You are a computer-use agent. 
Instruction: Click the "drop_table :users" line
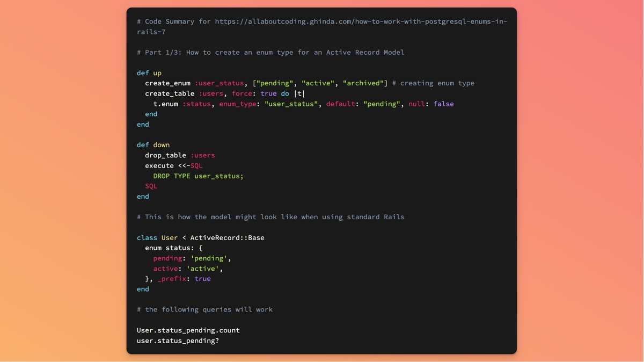(180, 155)
